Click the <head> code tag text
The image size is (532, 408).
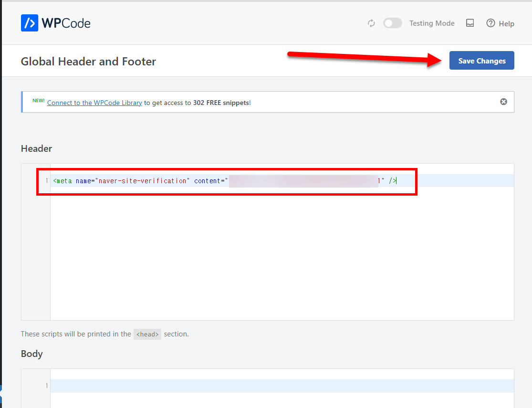click(147, 334)
